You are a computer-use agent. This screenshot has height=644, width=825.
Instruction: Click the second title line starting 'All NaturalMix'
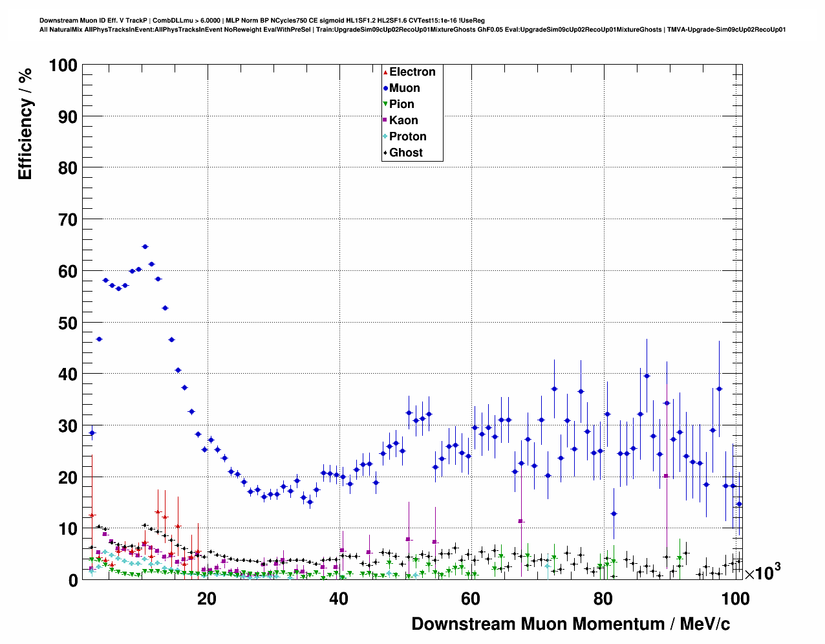coord(412,30)
